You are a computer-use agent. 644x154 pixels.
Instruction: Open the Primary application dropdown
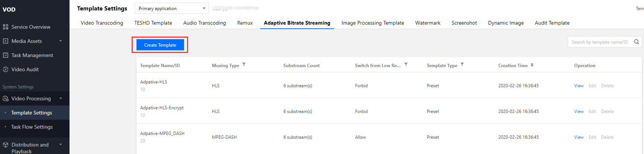click(x=172, y=8)
